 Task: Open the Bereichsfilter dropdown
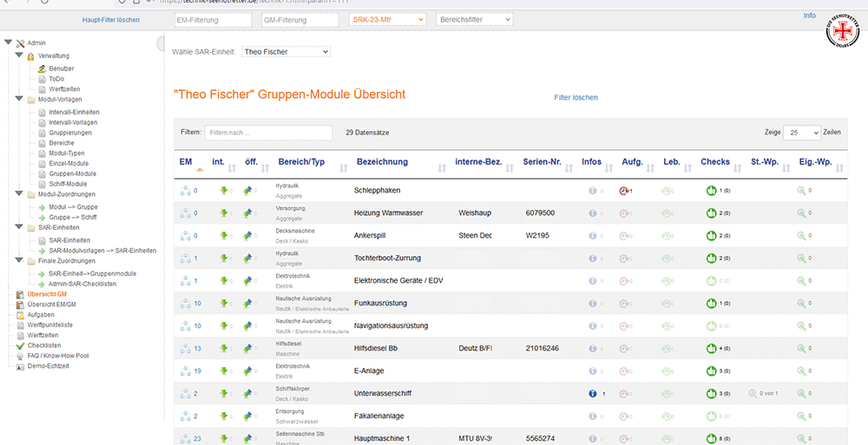475,20
